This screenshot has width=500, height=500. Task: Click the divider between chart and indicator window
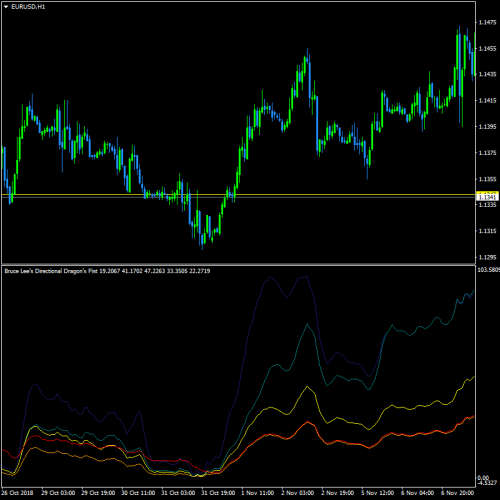tap(238, 265)
